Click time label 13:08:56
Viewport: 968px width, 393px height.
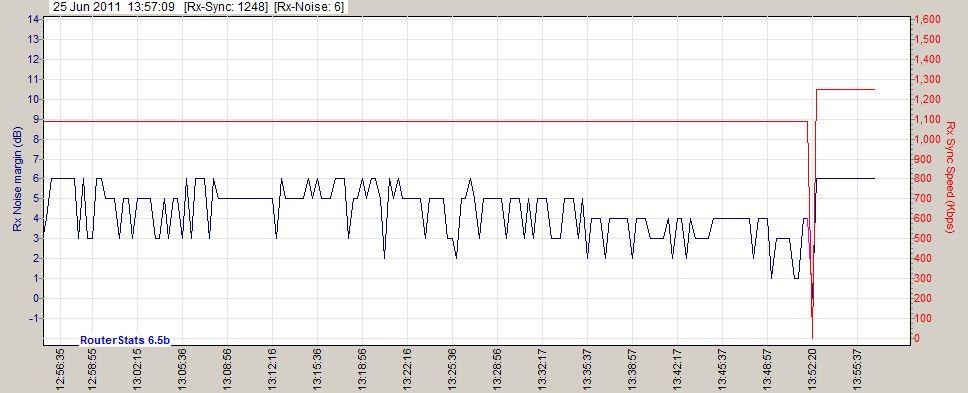(x=227, y=370)
